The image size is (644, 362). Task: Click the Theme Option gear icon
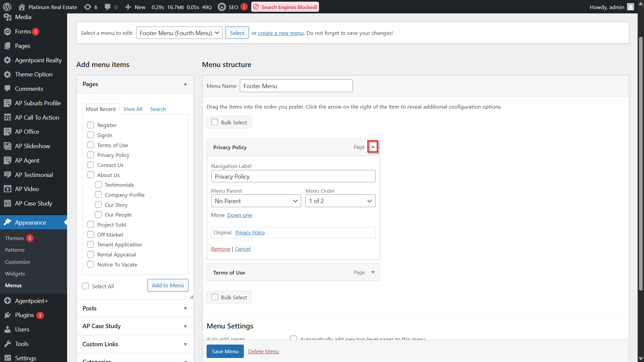click(7, 74)
